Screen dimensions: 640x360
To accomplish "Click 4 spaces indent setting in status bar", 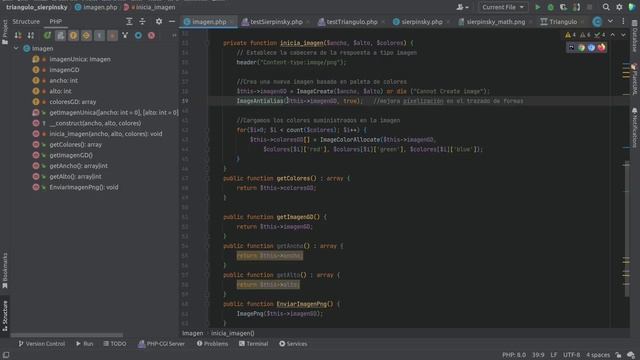I will 598,355.
